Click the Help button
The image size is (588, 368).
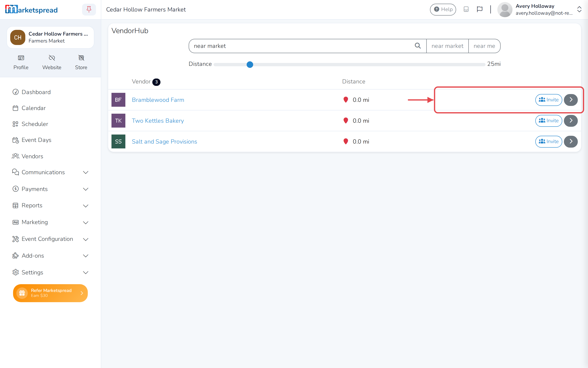click(x=443, y=9)
